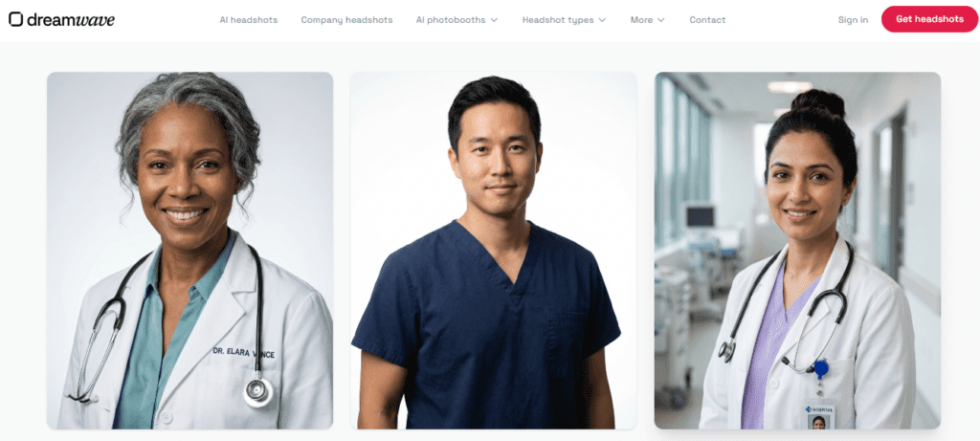
Task: Open the More menu label
Action: pyautogui.click(x=641, y=20)
